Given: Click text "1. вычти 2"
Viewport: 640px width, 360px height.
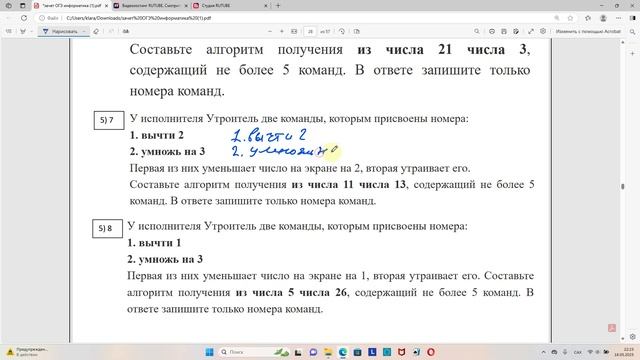Looking at the screenshot, I should [x=157, y=135].
